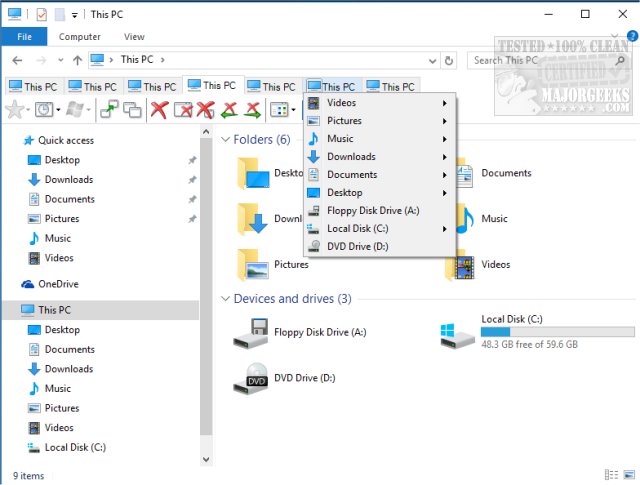Open the recently closed tabs clock button
The image size is (640, 485).
[x=44, y=109]
